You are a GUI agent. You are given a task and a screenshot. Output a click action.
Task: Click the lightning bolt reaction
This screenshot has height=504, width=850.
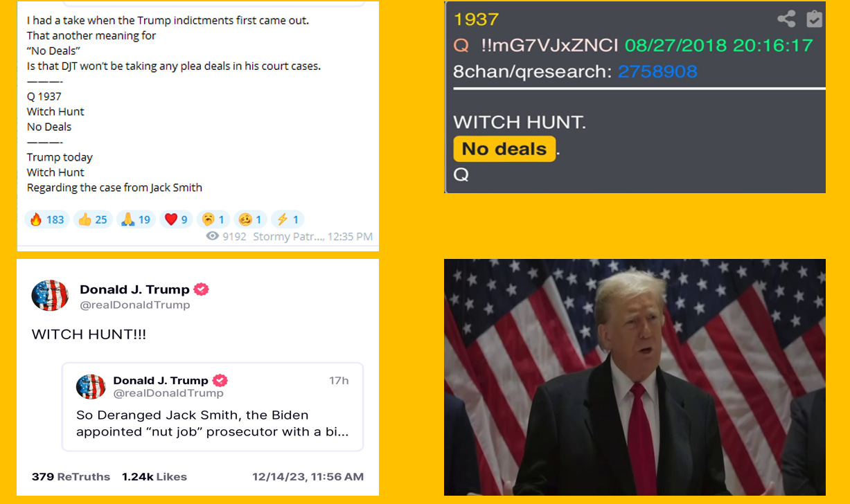coord(287,219)
